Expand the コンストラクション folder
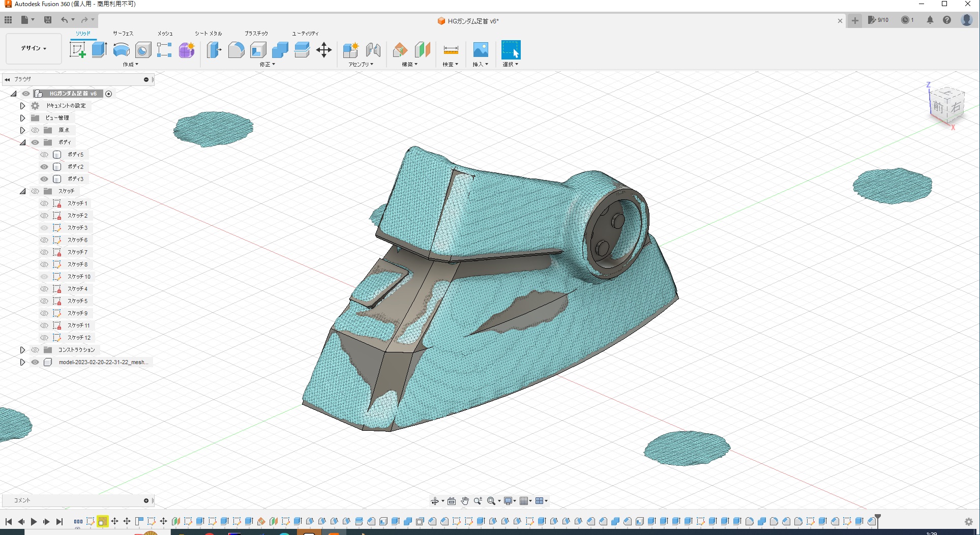 coord(22,350)
